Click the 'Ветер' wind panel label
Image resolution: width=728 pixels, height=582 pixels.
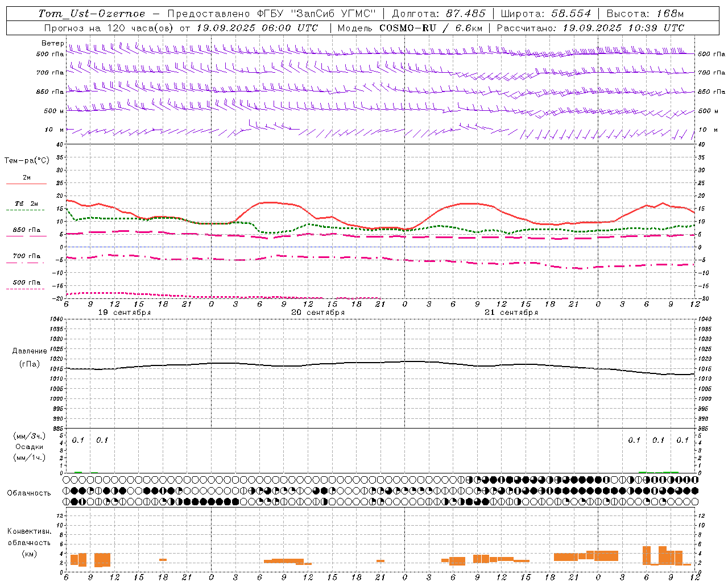coord(53,44)
